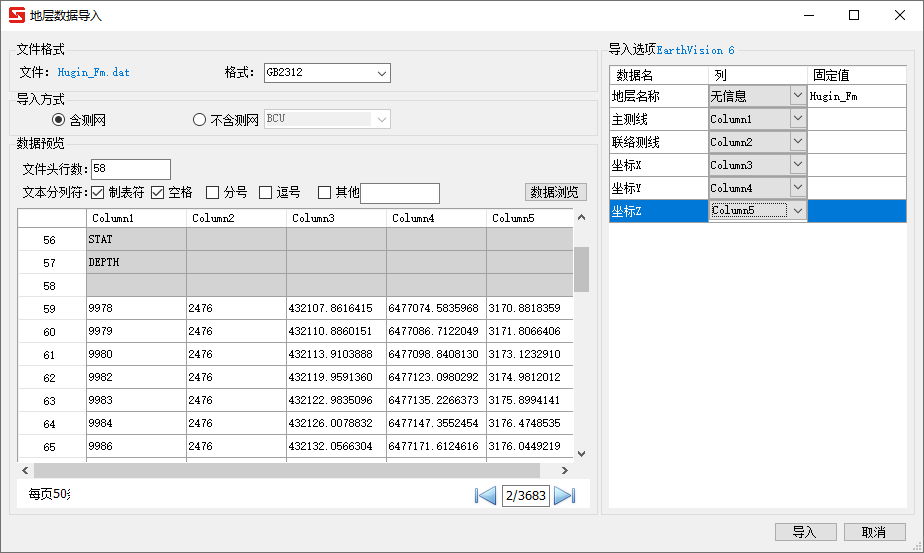The height and width of the screenshot is (553, 924).
Task: Select the 含测网 radio option
Action: [58, 120]
